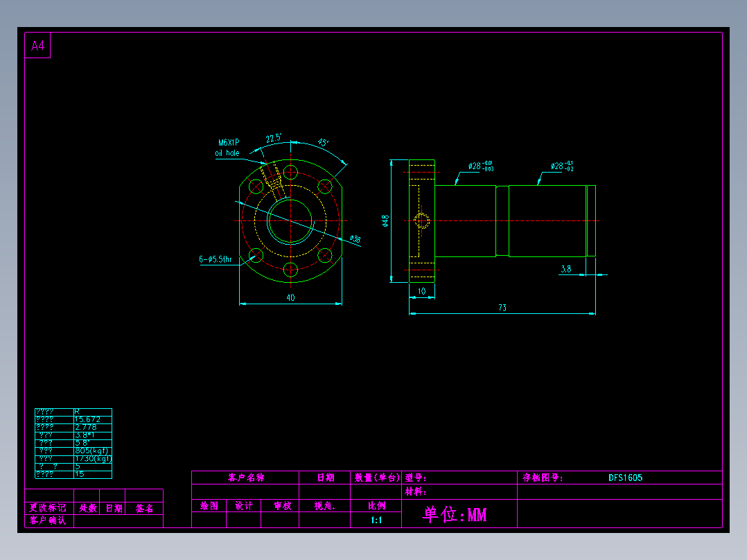Click the 设计 cell

[x=243, y=506]
